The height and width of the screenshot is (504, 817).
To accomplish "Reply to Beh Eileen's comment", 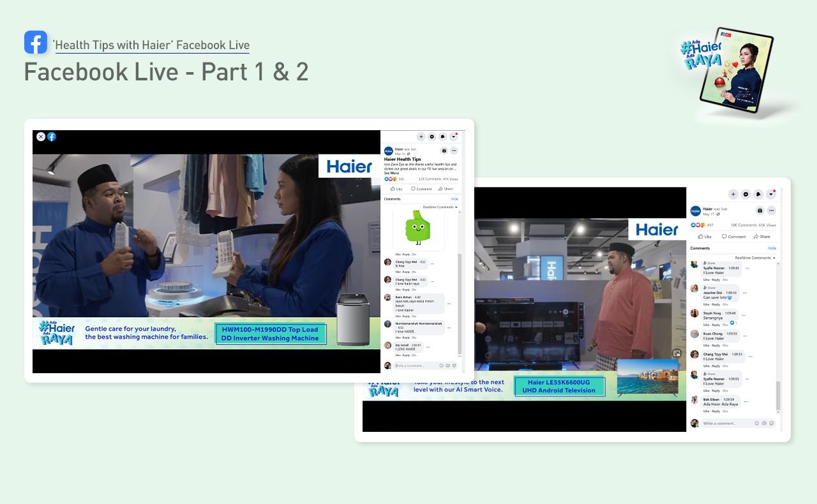I will (716, 410).
